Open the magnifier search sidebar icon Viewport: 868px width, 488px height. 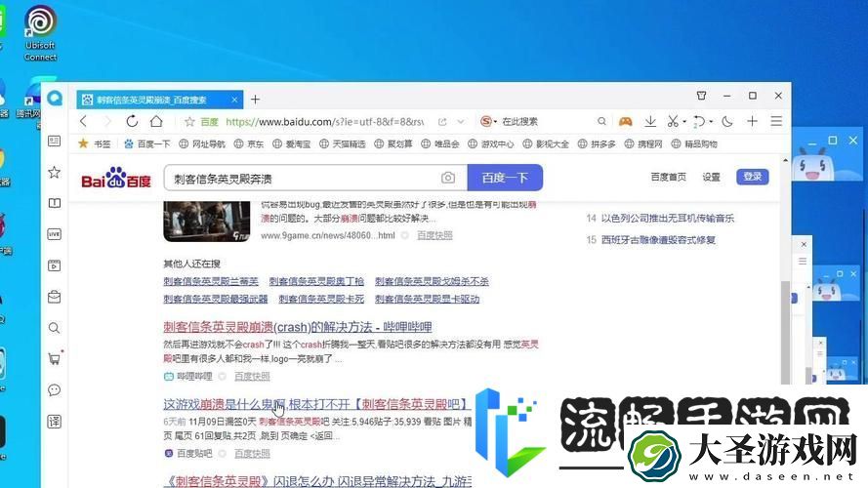[55, 328]
